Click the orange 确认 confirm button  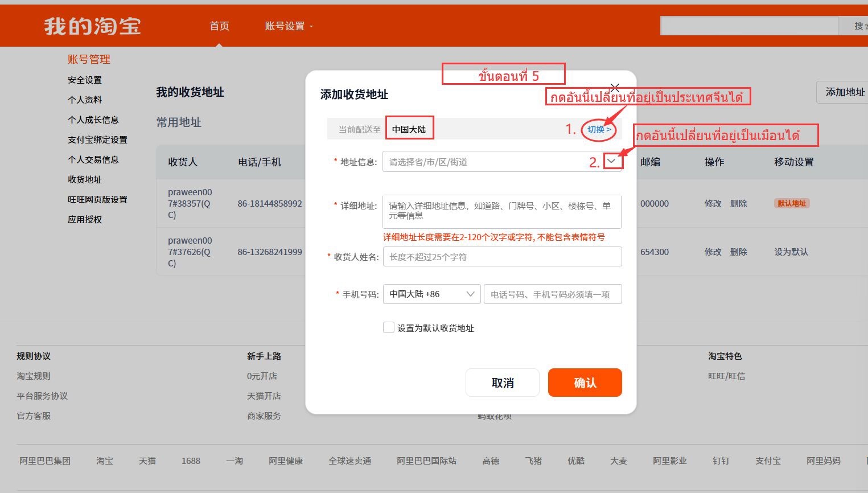pyautogui.click(x=585, y=383)
